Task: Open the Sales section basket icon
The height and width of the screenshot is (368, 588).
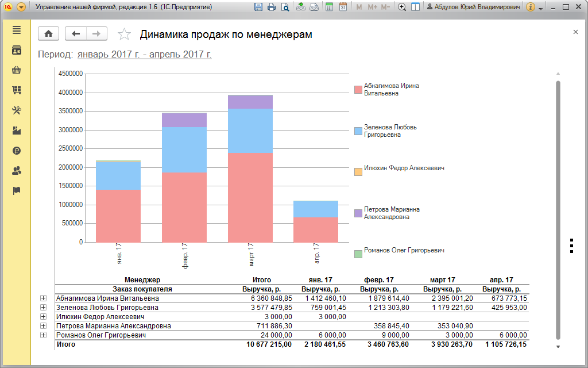Action: click(17, 70)
